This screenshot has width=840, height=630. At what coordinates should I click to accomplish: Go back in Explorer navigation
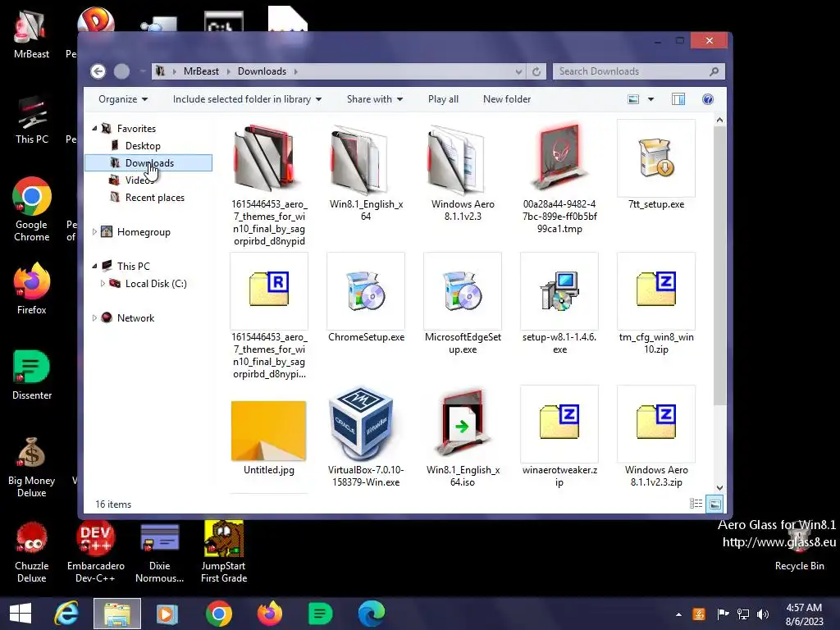[x=98, y=71]
